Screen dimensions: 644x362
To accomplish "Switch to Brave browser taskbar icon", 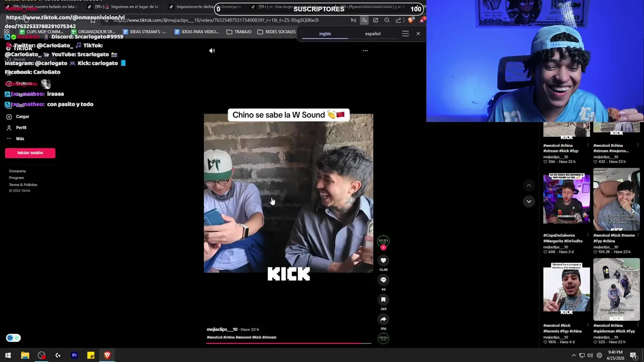I will (x=107, y=355).
